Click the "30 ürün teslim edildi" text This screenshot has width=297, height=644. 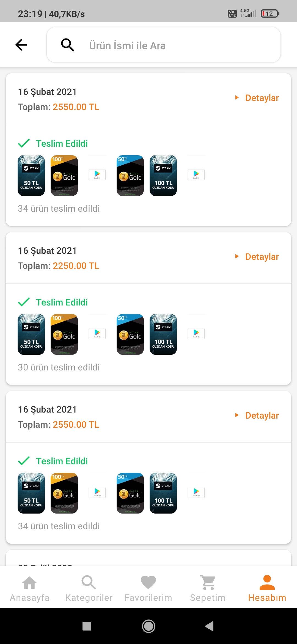[x=59, y=367]
